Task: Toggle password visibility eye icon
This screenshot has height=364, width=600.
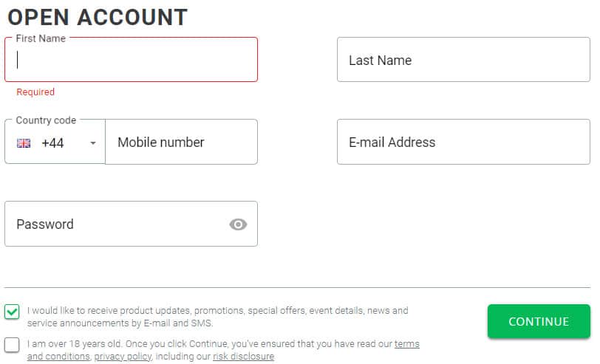Action: tap(238, 224)
